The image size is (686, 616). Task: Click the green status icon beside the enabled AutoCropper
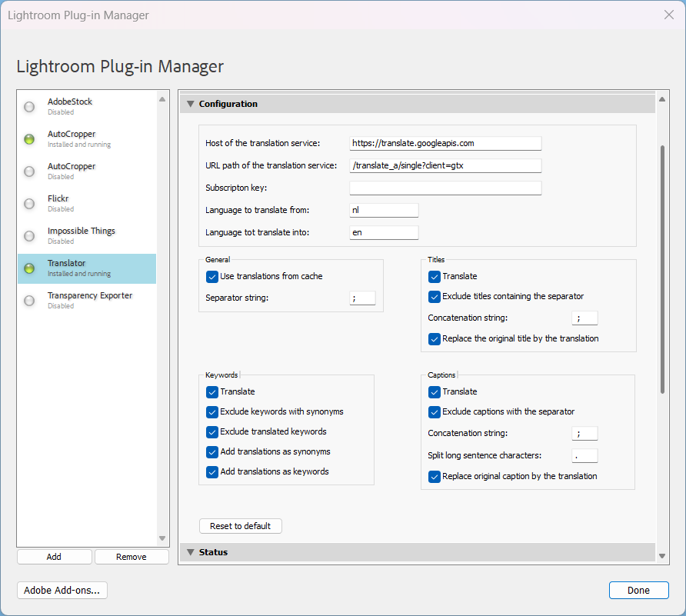click(x=29, y=139)
